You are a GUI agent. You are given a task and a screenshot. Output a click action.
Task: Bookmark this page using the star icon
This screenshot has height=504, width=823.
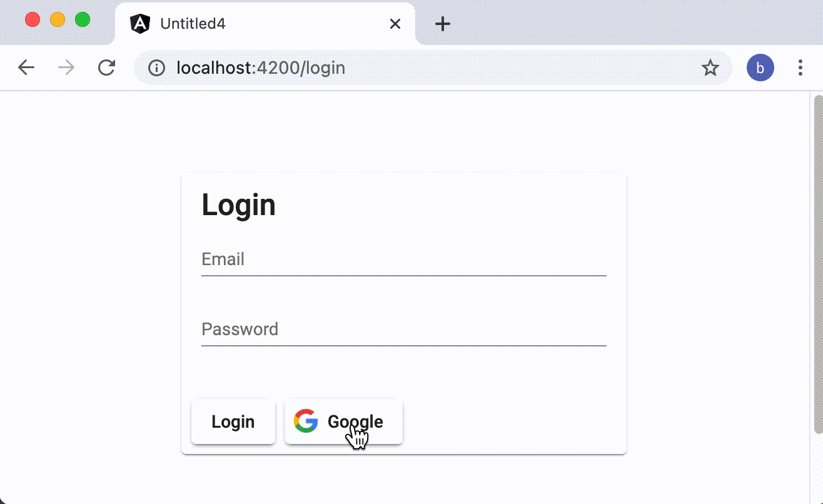(710, 68)
